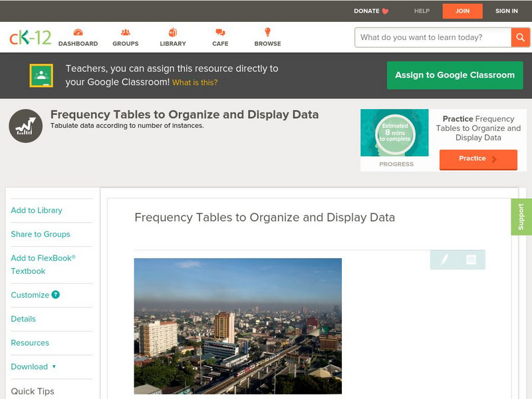Open the Dashboard gauge icon
Viewport: 532px width, 399px height.
pos(78,33)
